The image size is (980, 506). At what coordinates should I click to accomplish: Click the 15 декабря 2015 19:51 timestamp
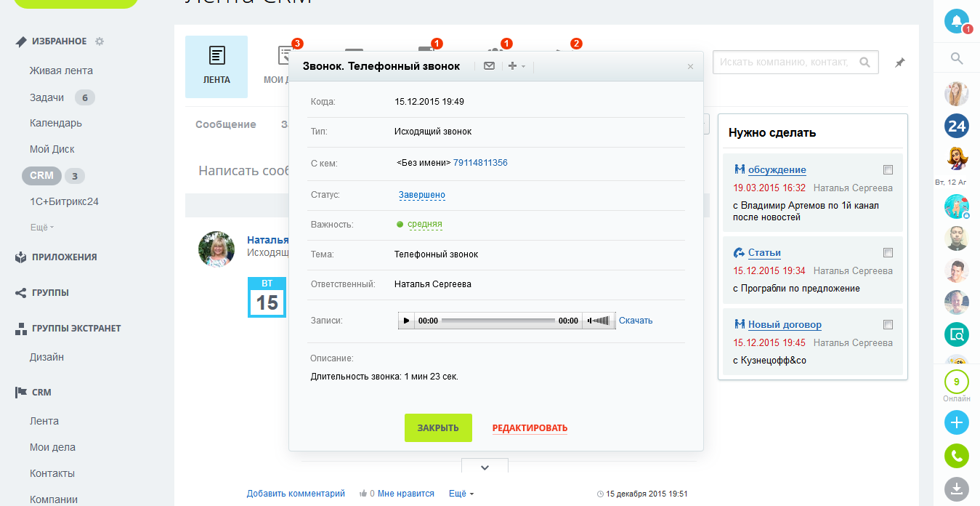(x=647, y=494)
